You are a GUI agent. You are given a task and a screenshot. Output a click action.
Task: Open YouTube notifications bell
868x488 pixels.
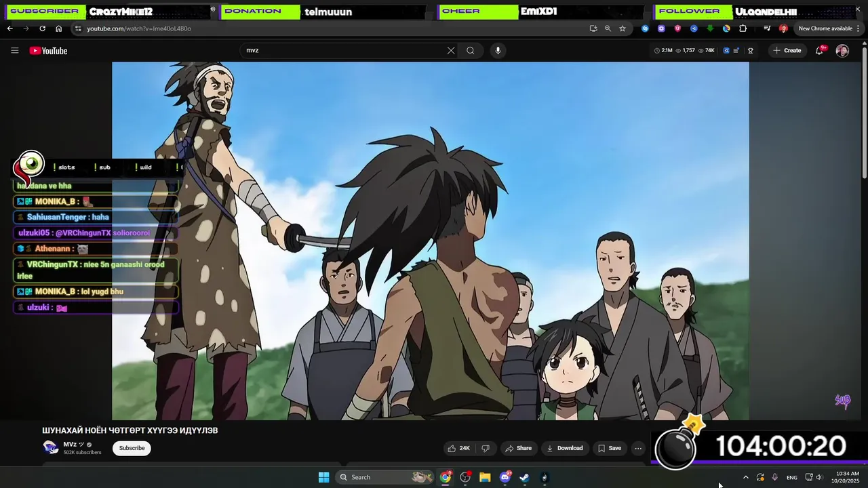(820, 50)
